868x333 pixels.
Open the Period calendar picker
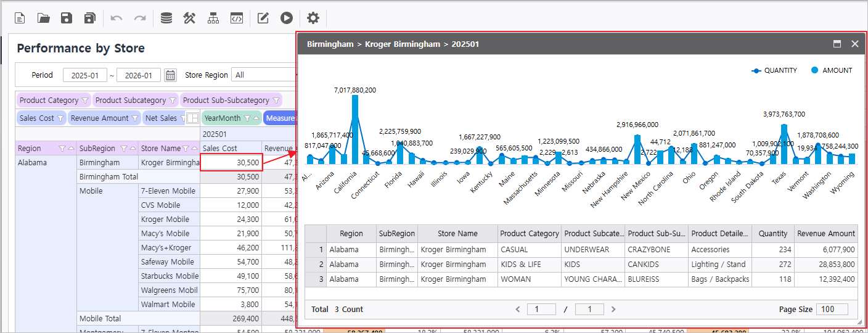(x=170, y=75)
